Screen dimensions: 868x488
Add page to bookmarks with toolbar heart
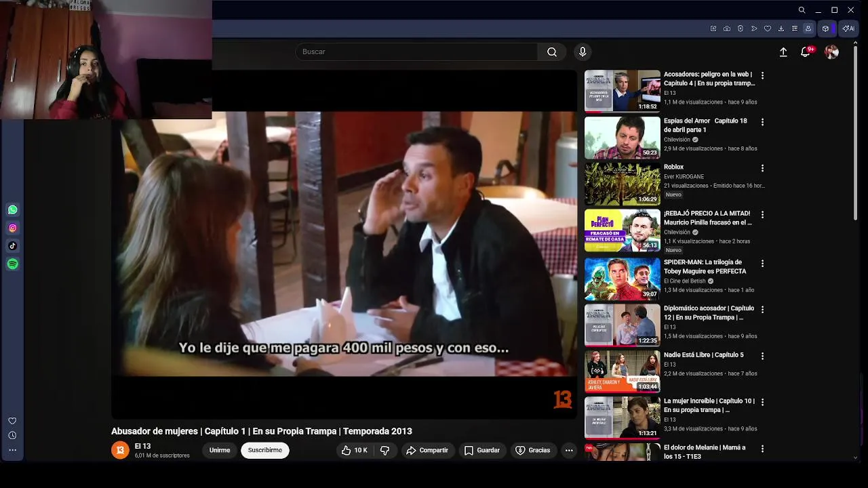click(768, 28)
